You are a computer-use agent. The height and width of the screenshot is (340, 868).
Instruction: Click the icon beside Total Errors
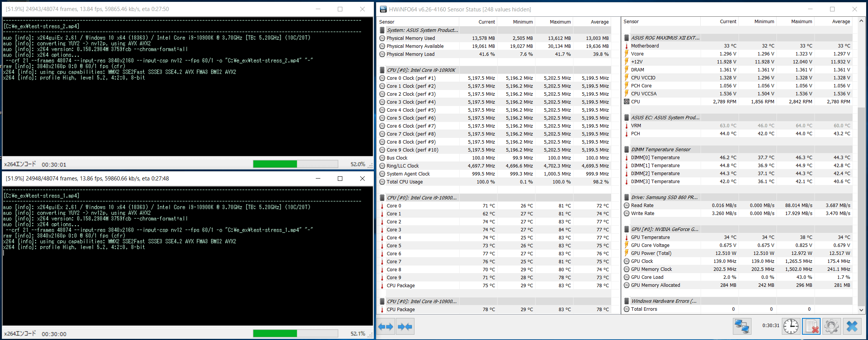627,309
